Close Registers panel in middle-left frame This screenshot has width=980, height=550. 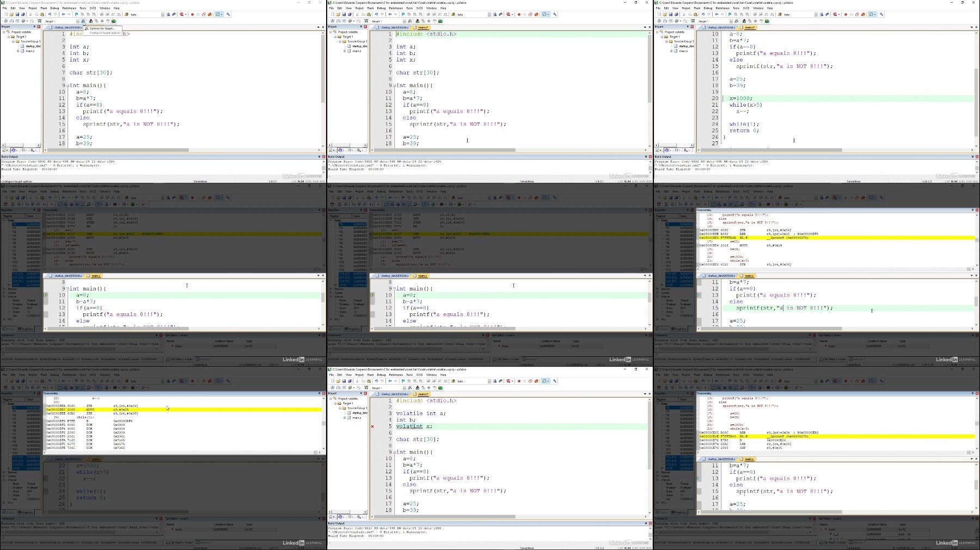pos(39,210)
